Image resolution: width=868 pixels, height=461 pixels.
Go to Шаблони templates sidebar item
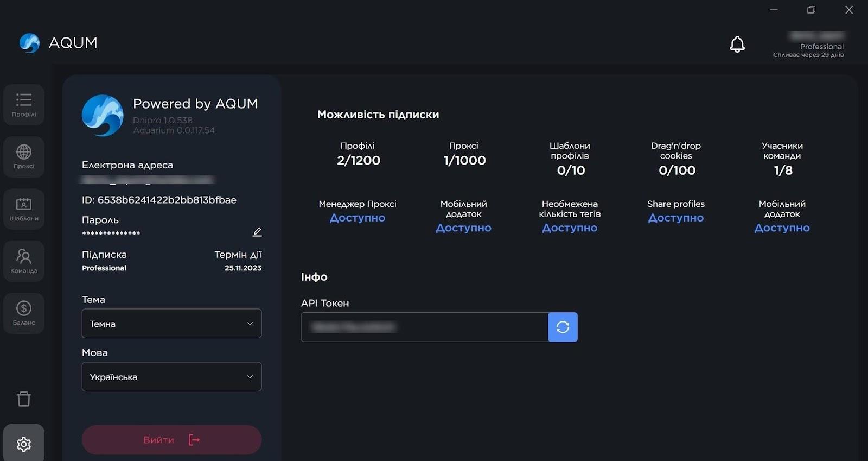24,209
